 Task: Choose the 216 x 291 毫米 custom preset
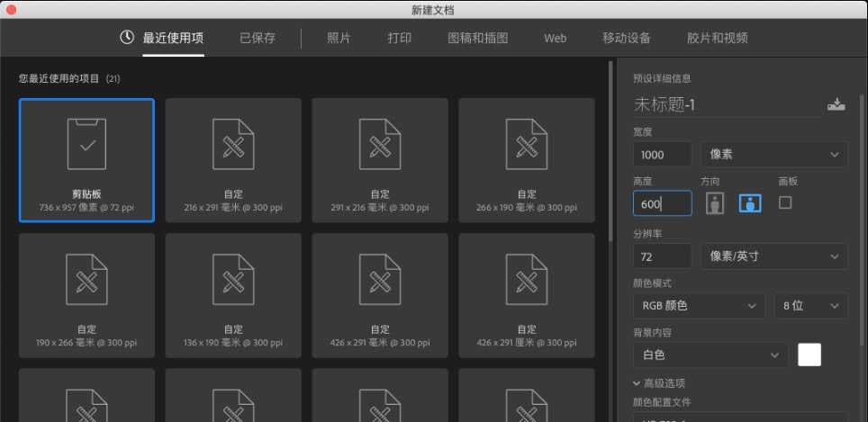click(x=233, y=159)
